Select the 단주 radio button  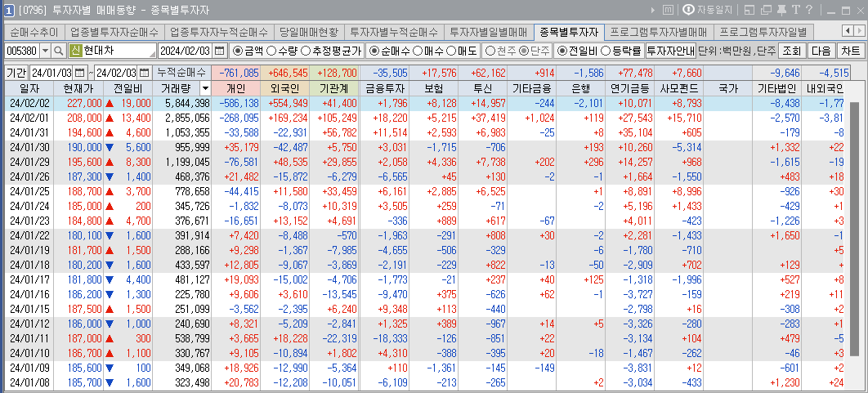tap(523, 51)
